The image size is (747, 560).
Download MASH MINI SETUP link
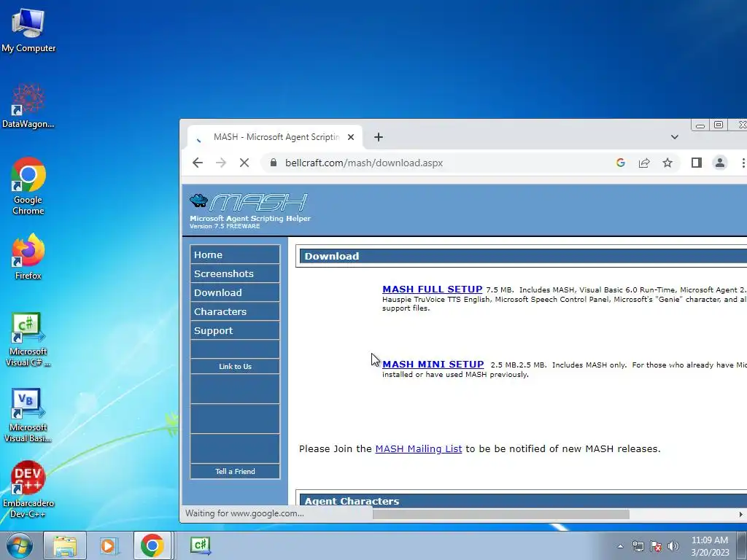coord(433,365)
